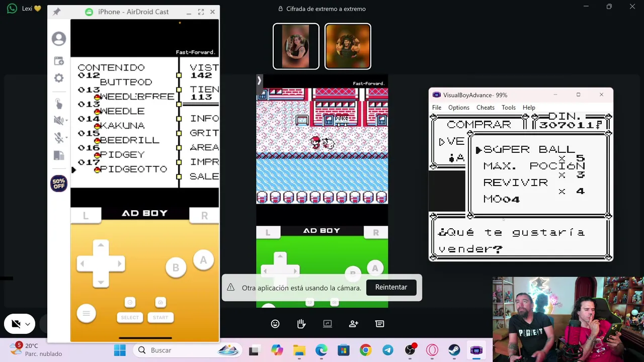Send an emoji reaction in the call
This screenshot has height=362, width=644.
click(275, 324)
